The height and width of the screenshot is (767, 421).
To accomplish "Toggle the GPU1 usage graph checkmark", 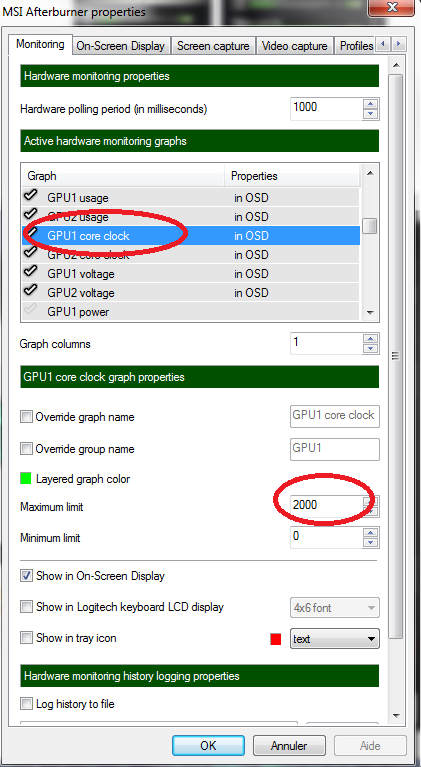I will [30, 196].
